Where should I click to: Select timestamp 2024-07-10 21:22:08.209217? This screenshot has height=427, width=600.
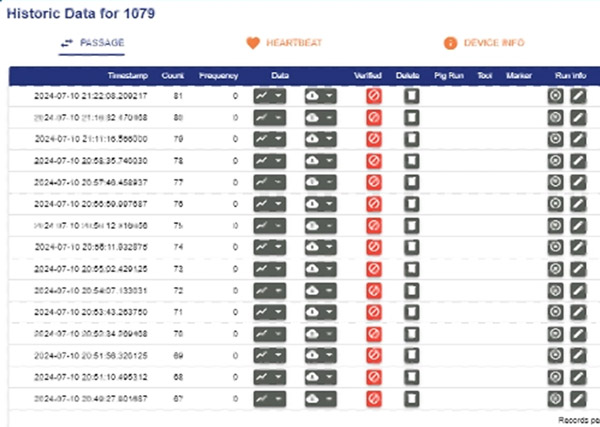click(x=91, y=96)
